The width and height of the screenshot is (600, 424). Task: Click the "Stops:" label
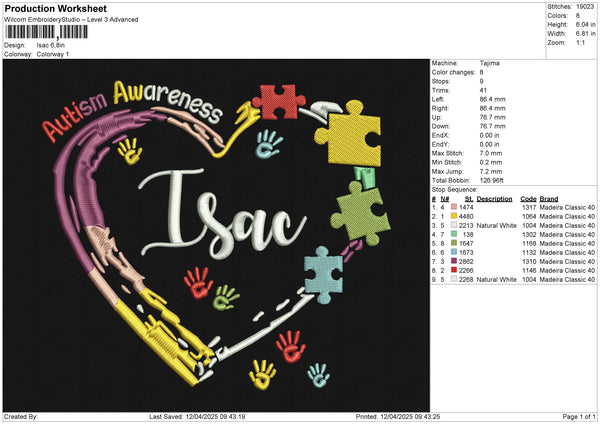pos(440,81)
